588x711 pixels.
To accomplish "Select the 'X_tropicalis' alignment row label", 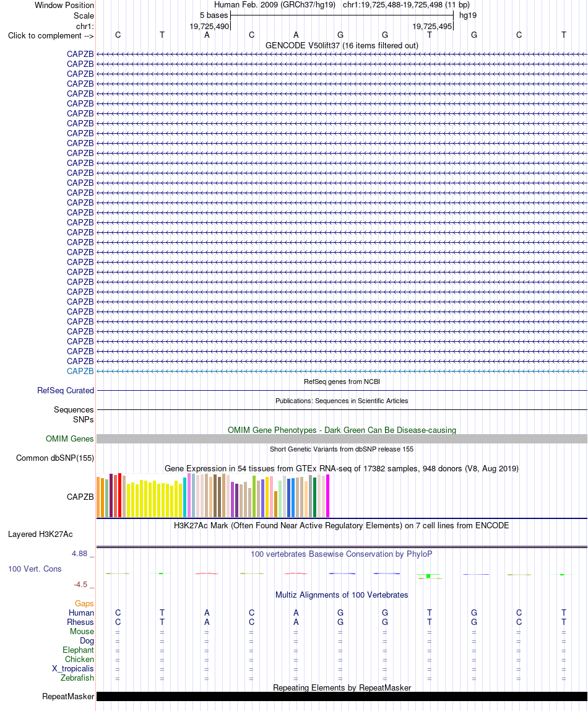I will pos(73,669).
